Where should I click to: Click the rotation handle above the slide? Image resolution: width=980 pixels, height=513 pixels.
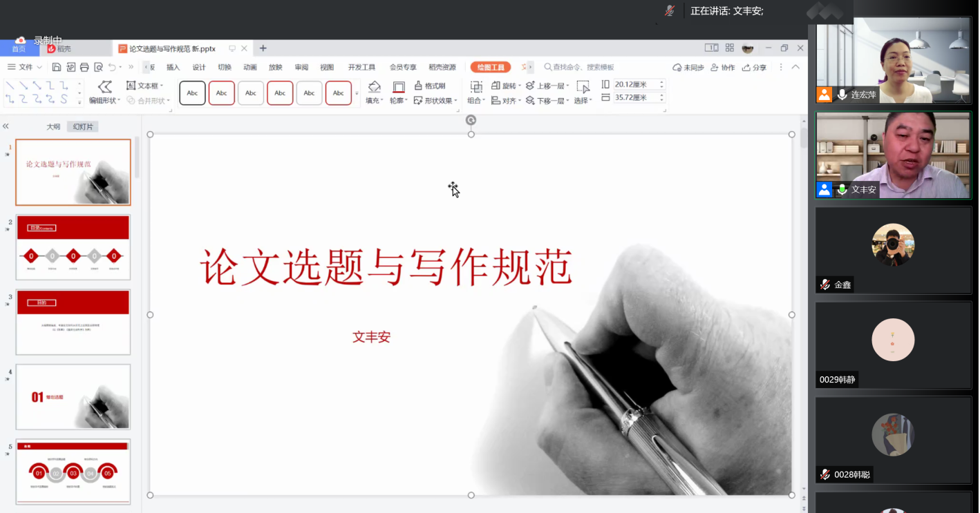point(471,120)
